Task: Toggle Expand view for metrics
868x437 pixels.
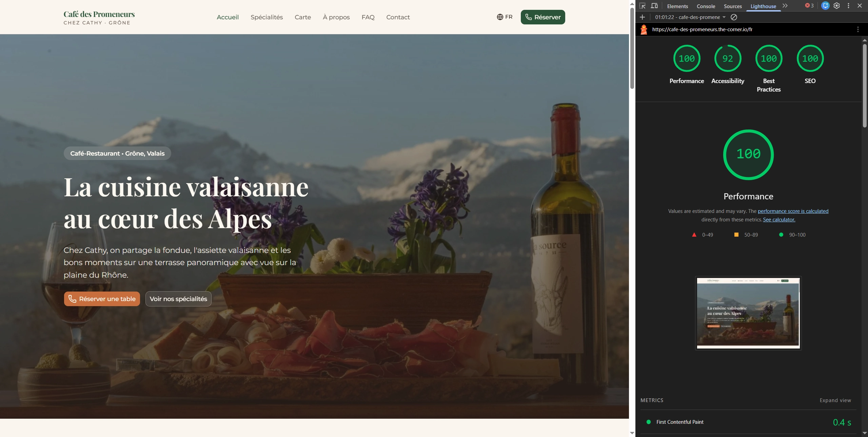Action: 835,400
